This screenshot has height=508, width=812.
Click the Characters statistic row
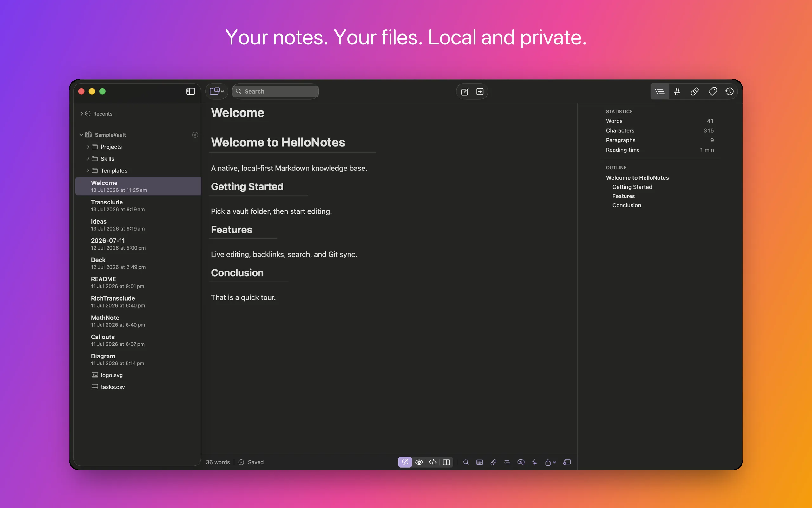click(660, 131)
